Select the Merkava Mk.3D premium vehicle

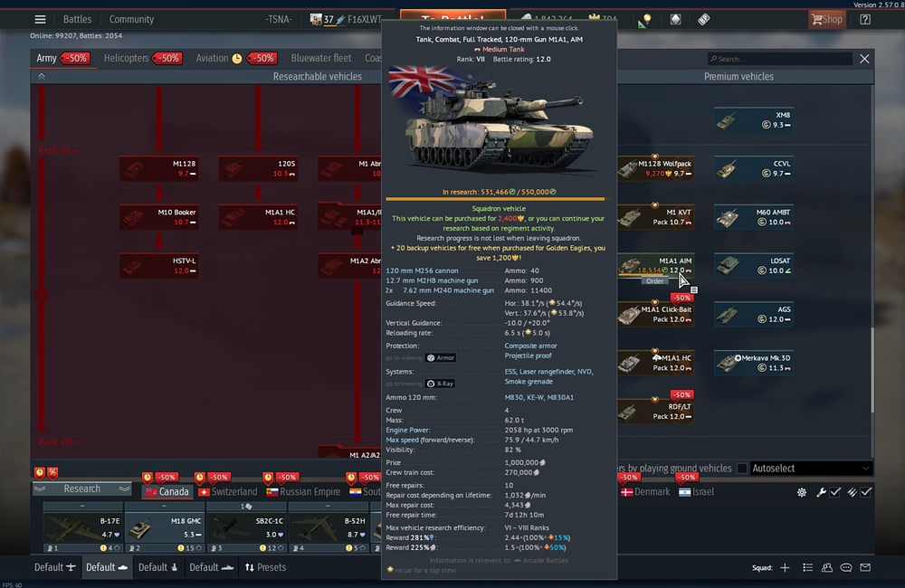(x=753, y=363)
